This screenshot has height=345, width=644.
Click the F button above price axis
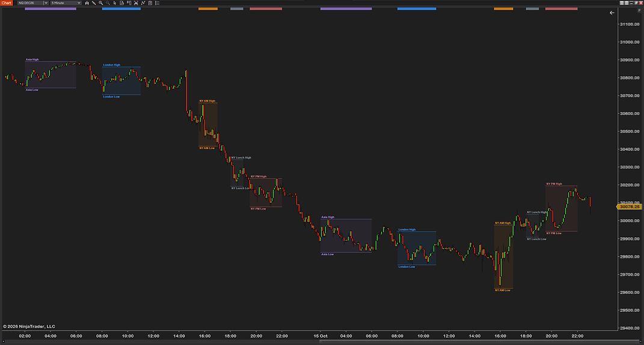point(639,11)
